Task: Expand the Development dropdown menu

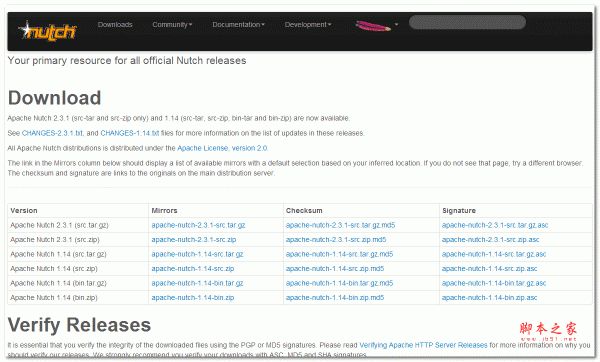Action: [x=308, y=24]
